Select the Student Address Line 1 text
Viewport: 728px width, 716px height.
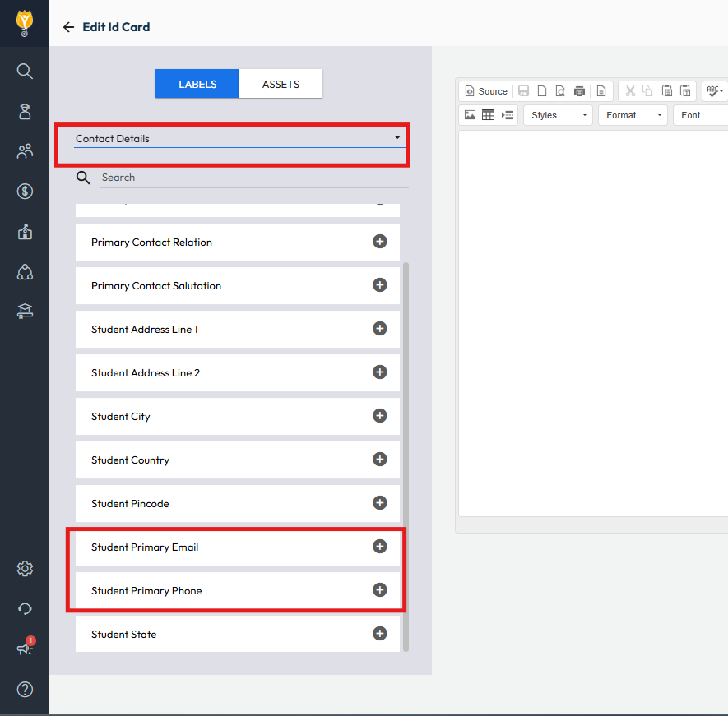[x=145, y=330]
